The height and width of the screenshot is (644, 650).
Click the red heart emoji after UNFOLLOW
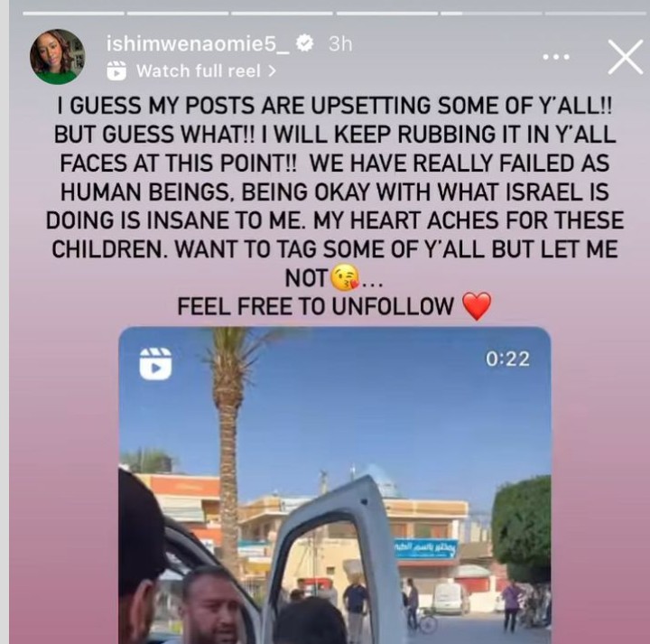tap(477, 306)
